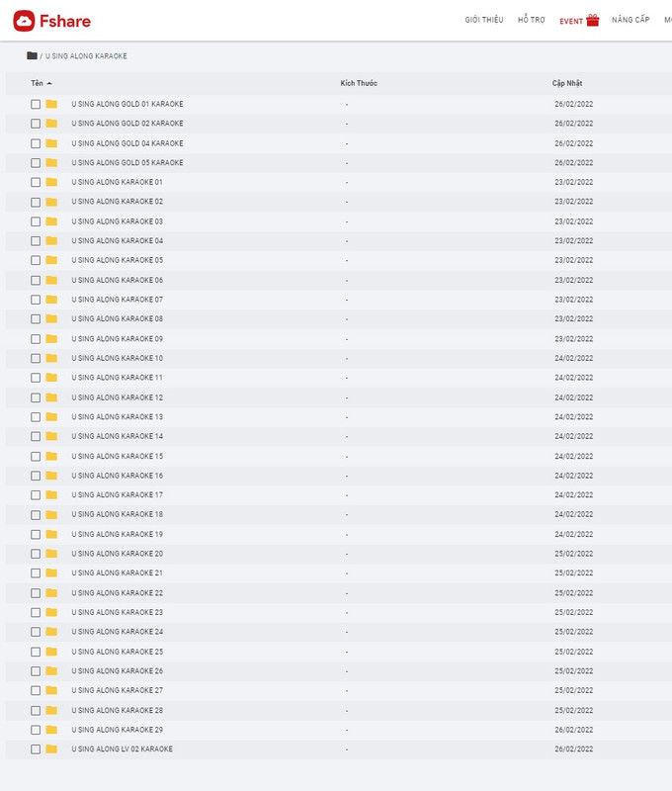
Task: Open folder U SING ALONG GOLD 04 KARAOKE
Action: click(127, 143)
